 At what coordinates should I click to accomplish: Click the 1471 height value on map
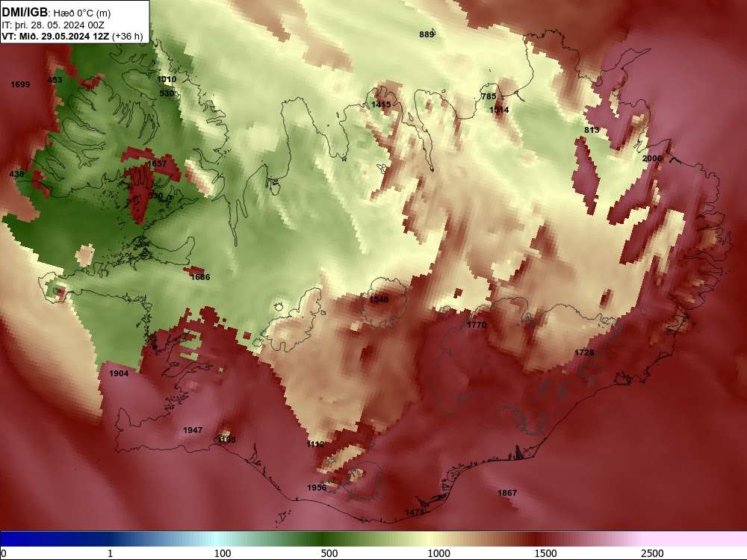[415, 512]
